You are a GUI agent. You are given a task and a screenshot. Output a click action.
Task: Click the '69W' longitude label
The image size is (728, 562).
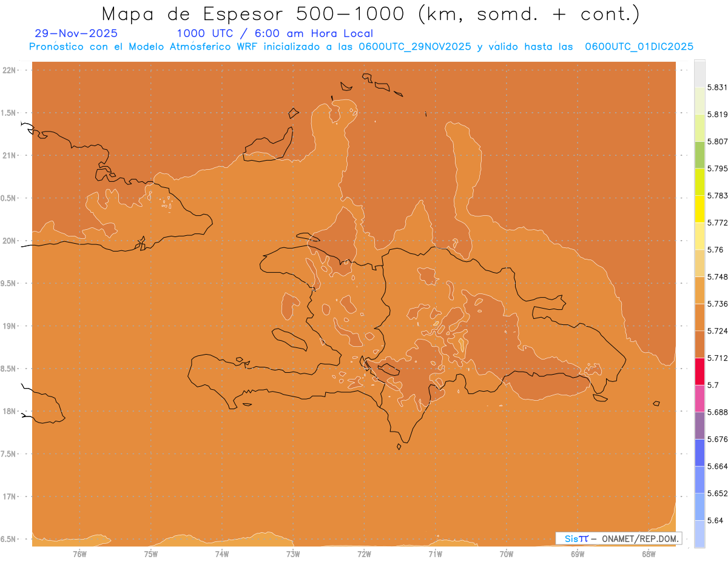(x=578, y=554)
